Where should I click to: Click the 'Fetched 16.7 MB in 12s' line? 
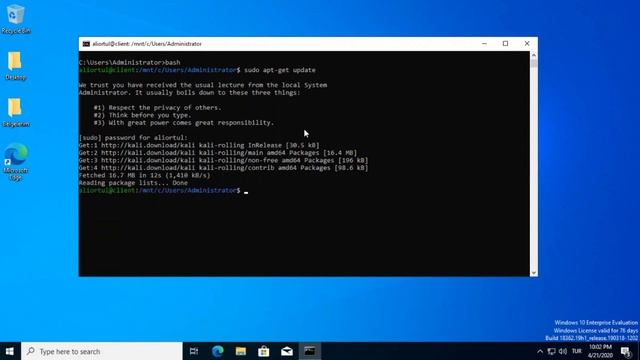144,176
